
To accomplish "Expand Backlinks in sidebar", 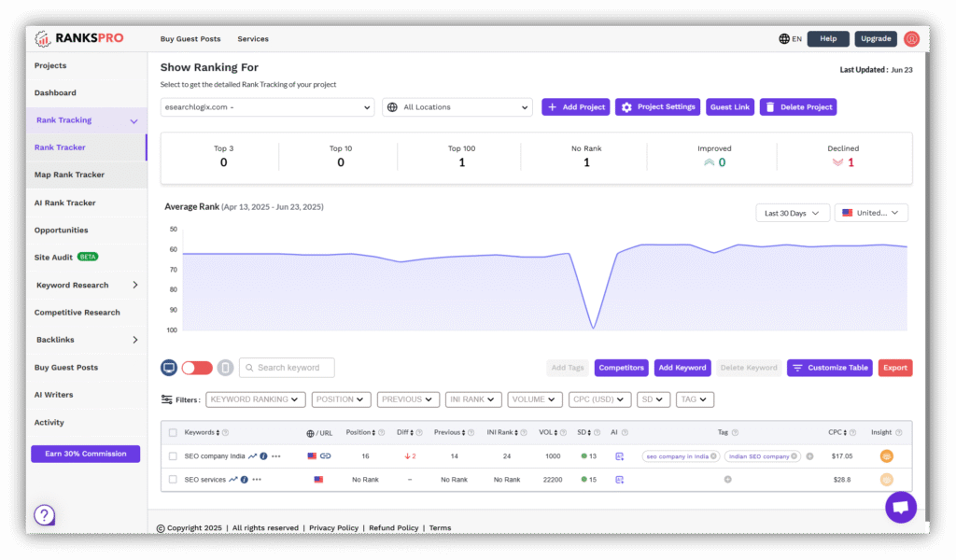I will (135, 340).
